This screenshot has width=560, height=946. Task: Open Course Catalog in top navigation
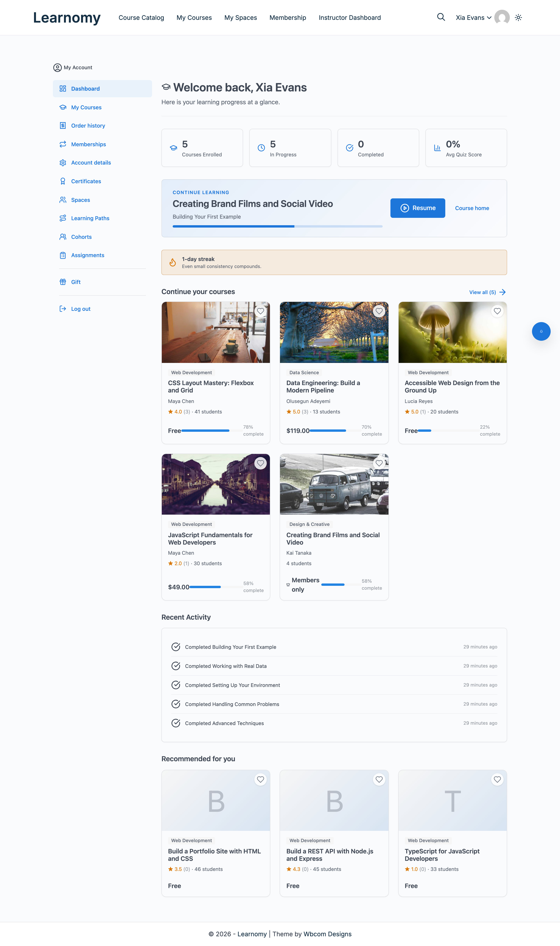[x=141, y=18]
